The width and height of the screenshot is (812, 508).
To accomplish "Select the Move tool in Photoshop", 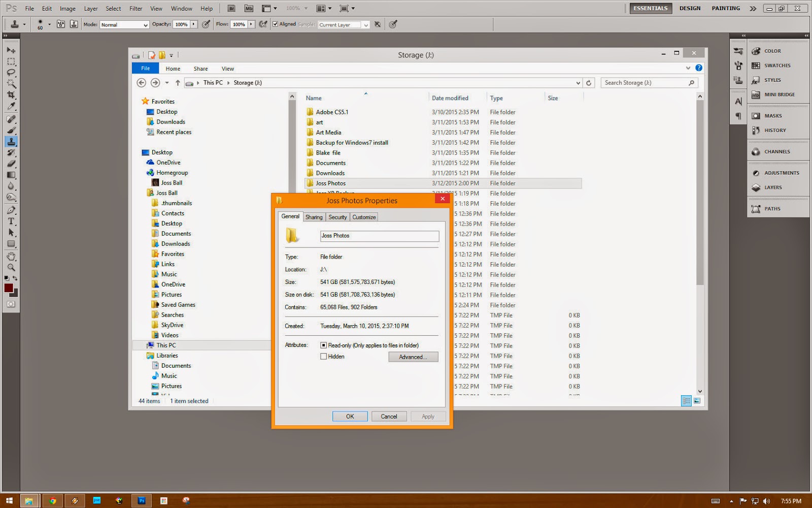I will [11, 50].
